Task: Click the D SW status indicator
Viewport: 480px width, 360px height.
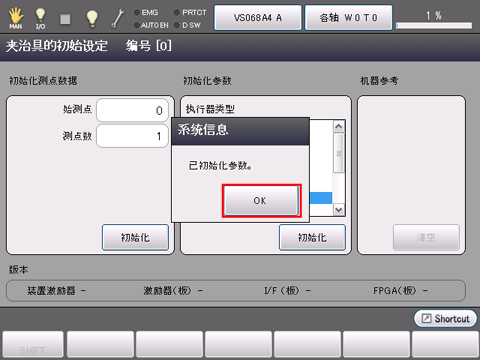Action: click(187, 25)
